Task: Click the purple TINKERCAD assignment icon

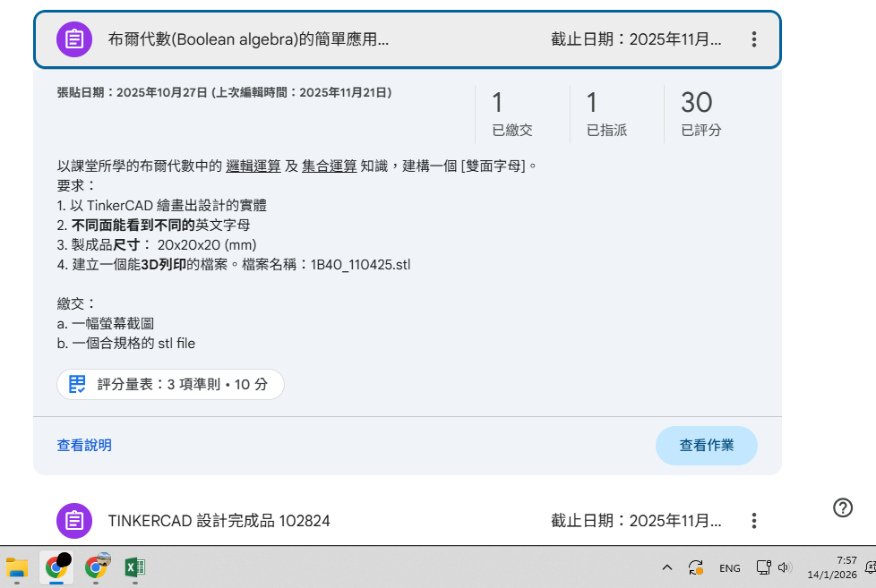Action: coord(74,521)
